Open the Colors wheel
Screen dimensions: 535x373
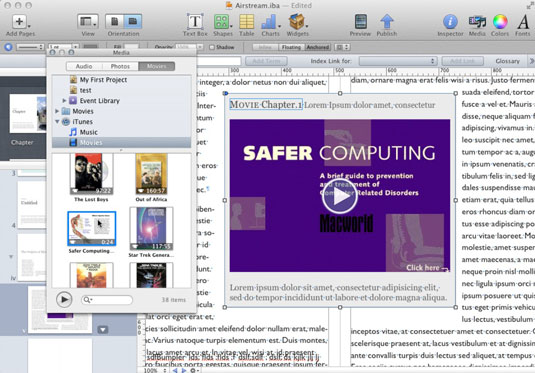tap(500, 22)
